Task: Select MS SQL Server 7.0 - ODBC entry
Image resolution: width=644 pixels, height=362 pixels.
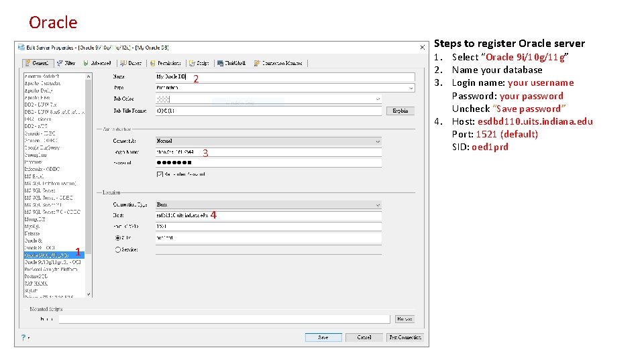Action: (x=52, y=213)
